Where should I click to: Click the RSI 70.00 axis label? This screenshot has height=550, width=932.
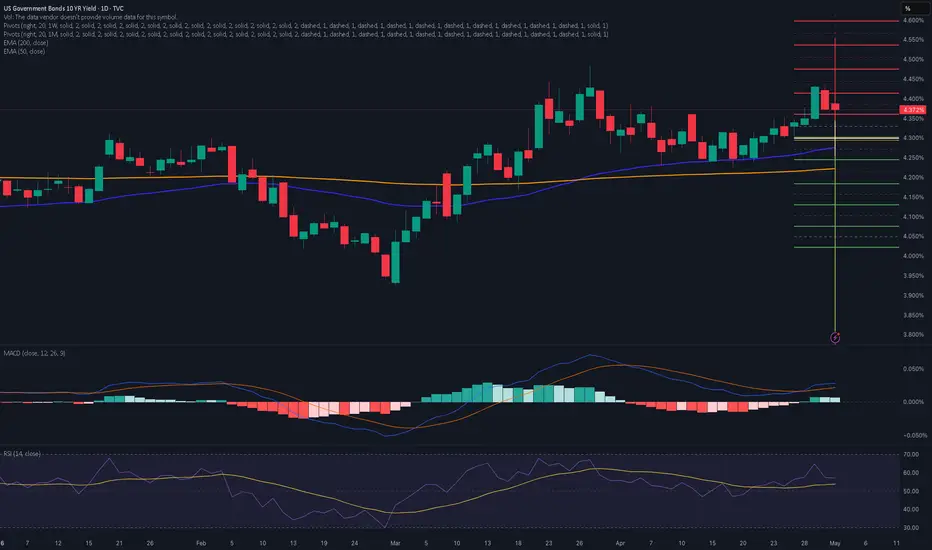pyautogui.click(x=911, y=454)
